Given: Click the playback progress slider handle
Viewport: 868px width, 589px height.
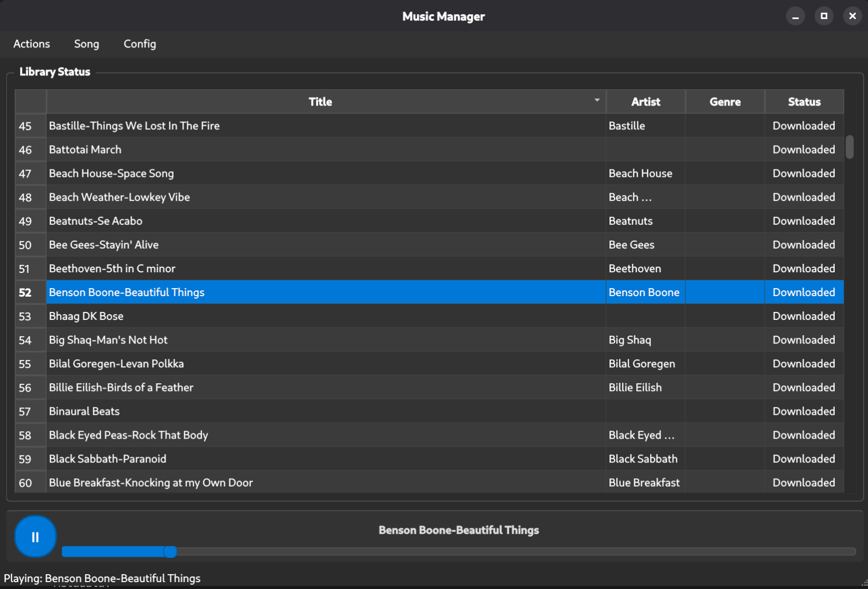Looking at the screenshot, I should click(x=170, y=552).
